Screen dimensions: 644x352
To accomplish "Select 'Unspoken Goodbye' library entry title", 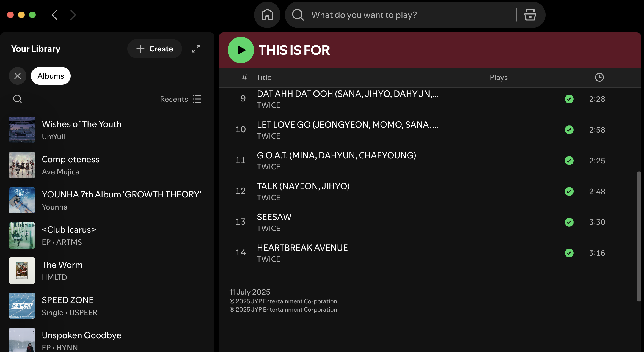I will pyautogui.click(x=82, y=335).
